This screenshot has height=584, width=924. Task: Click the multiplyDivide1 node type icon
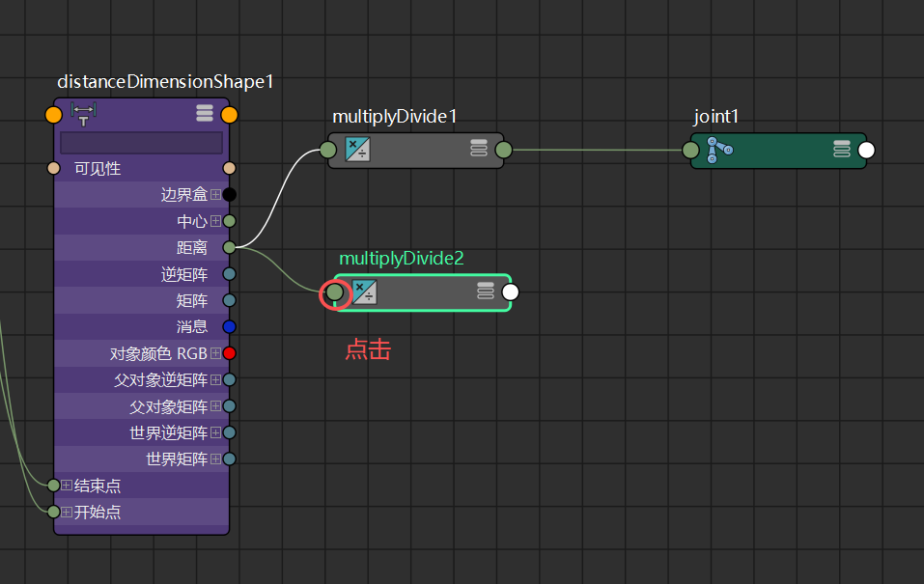tap(357, 150)
